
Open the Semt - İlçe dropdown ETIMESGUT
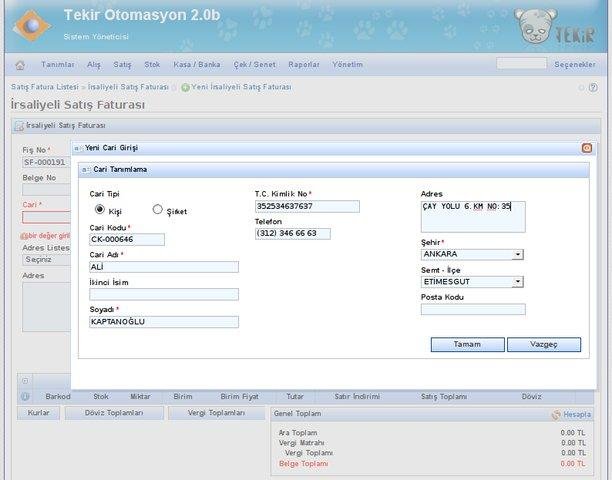click(472, 282)
